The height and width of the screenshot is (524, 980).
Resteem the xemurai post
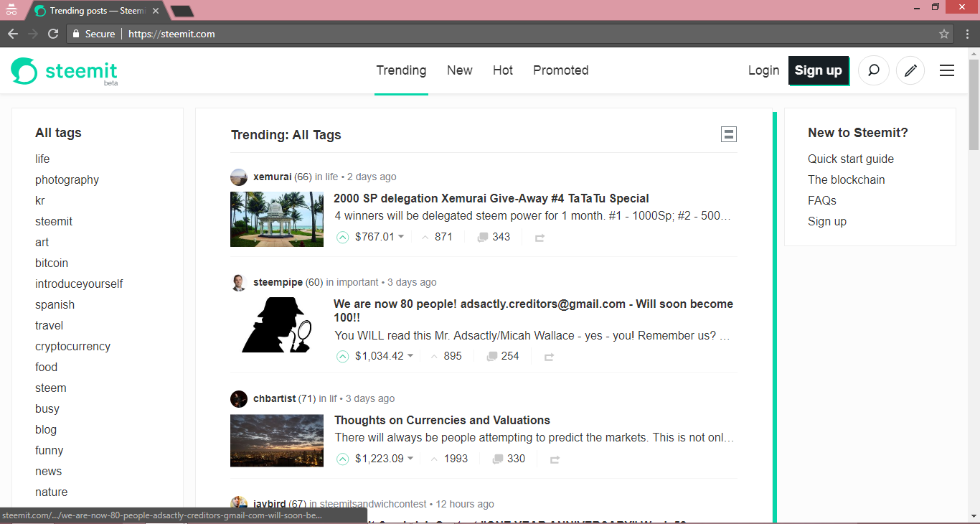pos(540,238)
